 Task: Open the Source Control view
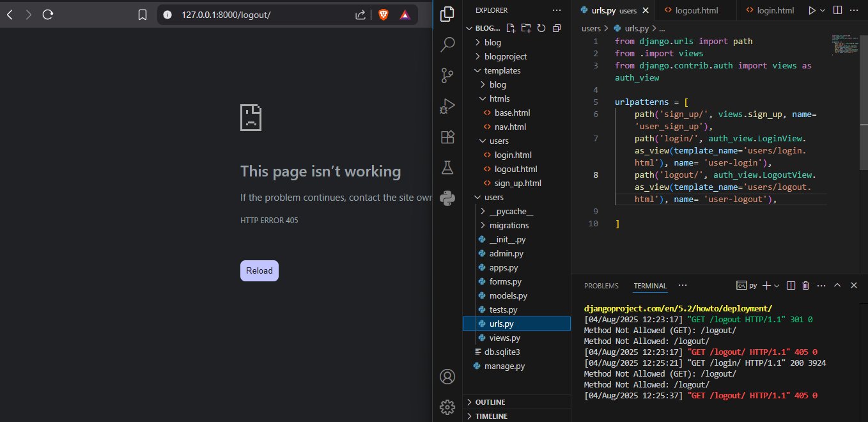pyautogui.click(x=448, y=75)
